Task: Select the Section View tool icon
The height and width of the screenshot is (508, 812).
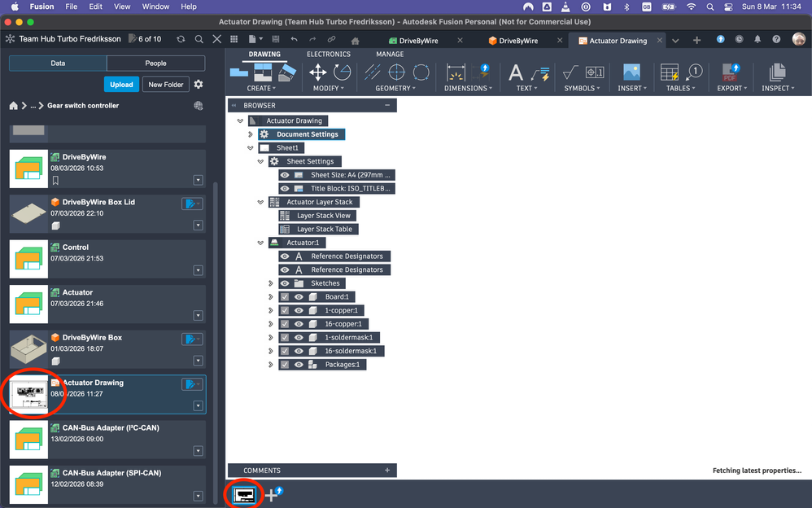Action: (287, 72)
